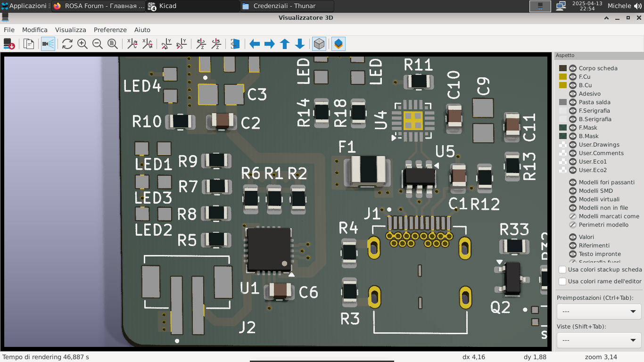Image resolution: width=644 pixels, height=362 pixels.
Task: Move the board up with blue arrow
Action: click(x=285, y=44)
